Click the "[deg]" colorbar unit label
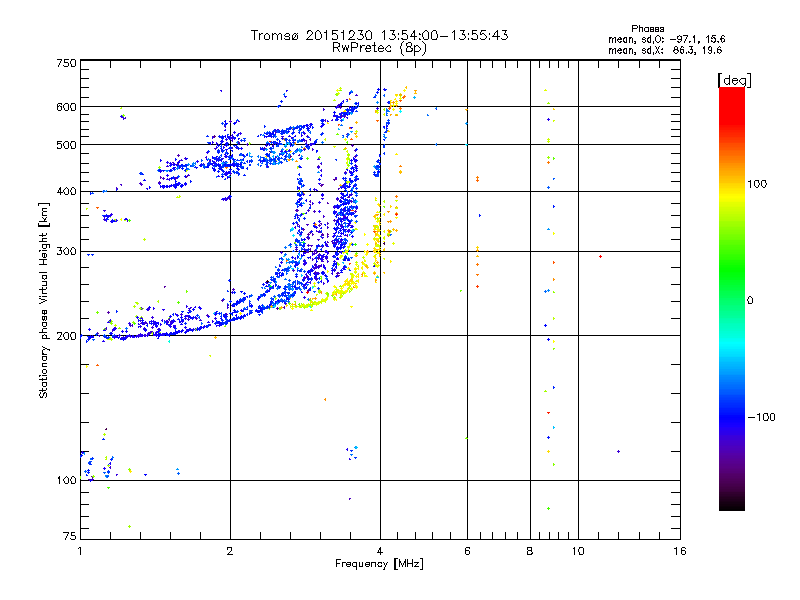The image size is (800, 600). click(x=734, y=80)
